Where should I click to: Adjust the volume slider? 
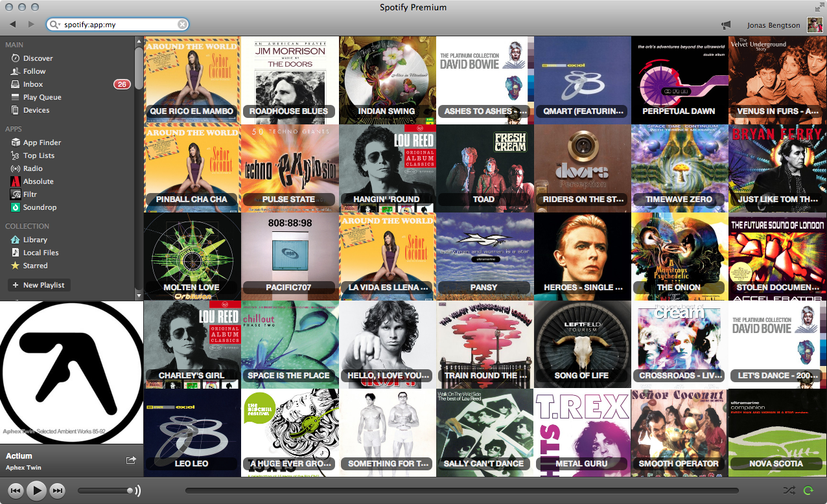105,491
